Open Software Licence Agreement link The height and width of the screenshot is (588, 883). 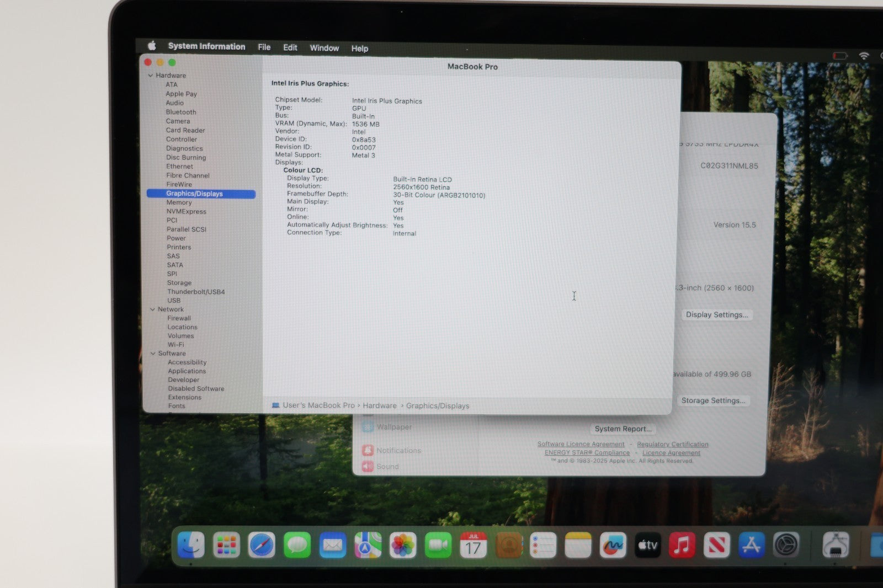pyautogui.click(x=581, y=444)
